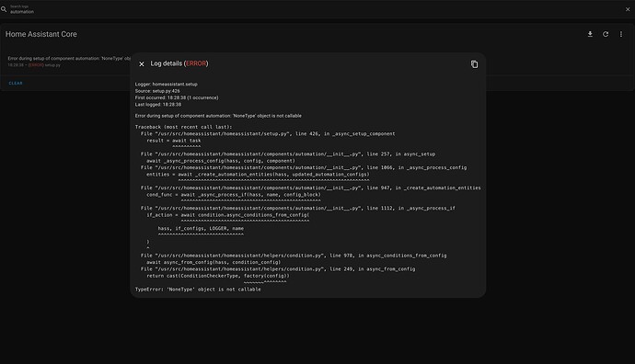
Task: Click the line 947 _create_automation_entities row
Action: tap(311, 188)
